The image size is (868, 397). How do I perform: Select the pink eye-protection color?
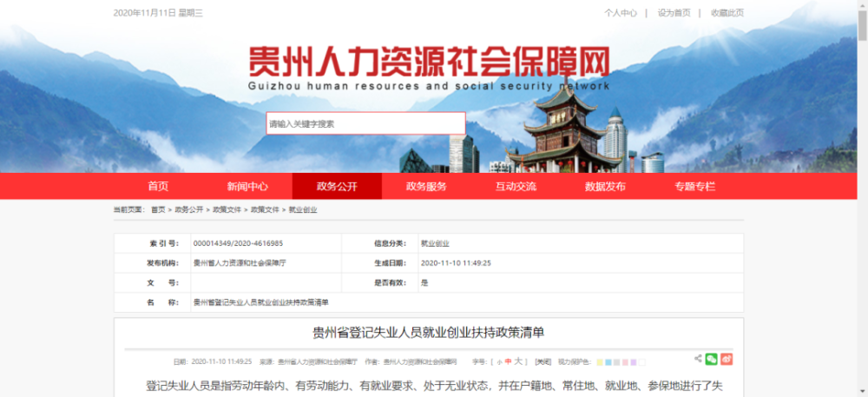pos(625,362)
